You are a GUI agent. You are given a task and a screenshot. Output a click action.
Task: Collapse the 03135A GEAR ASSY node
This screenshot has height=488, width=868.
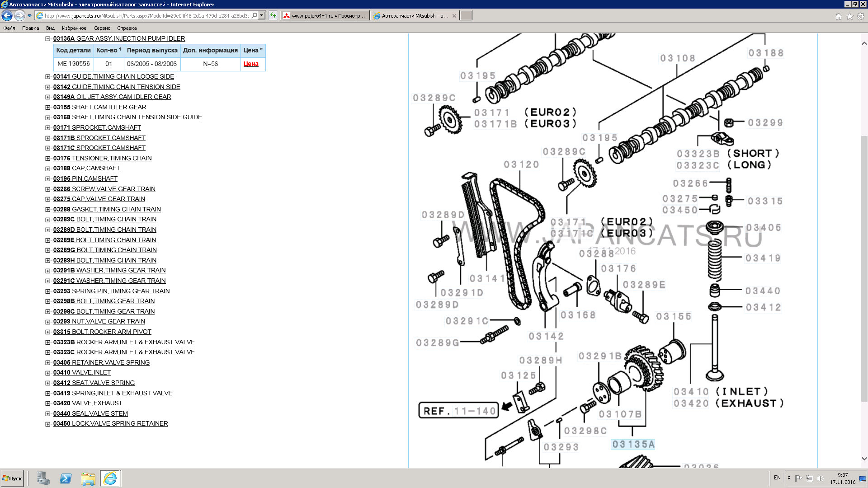pyautogui.click(x=47, y=39)
